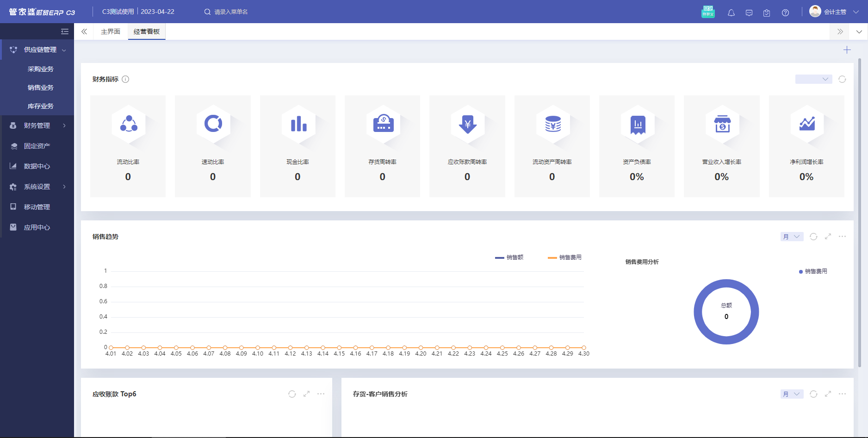
Task: Click the menu name search field
Action: click(x=231, y=12)
